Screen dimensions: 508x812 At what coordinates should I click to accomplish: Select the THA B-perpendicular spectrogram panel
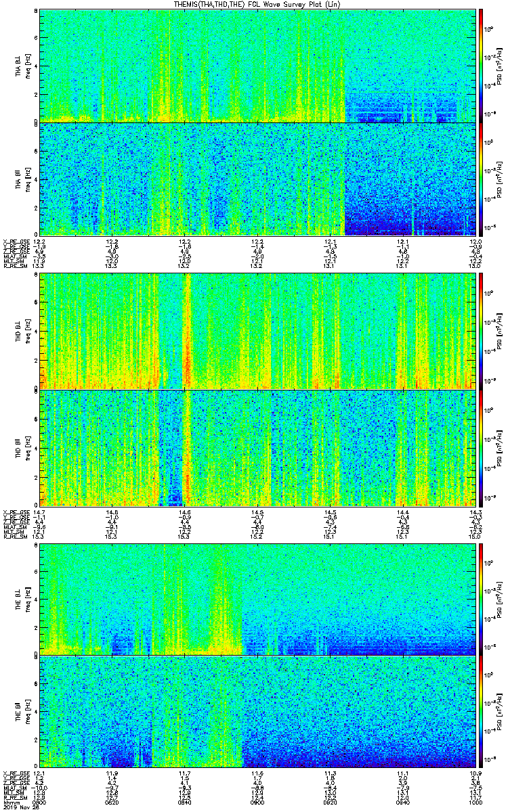pyautogui.click(x=257, y=66)
